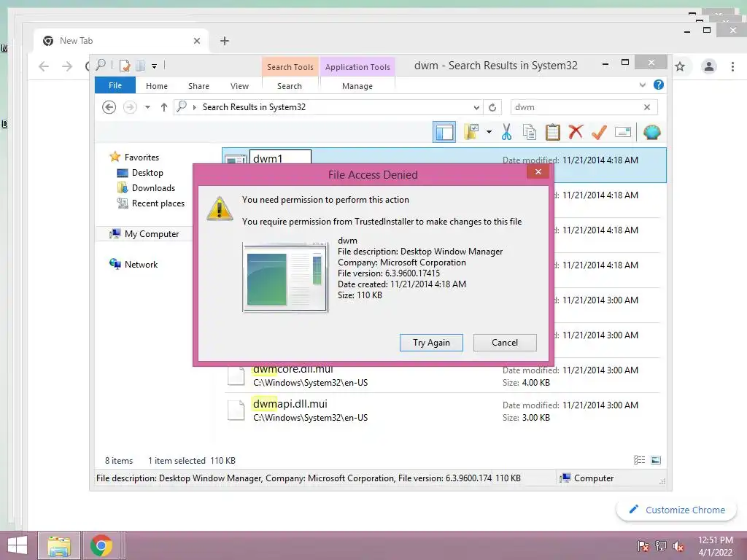Viewport: 747px width, 560px height.
Task: Click the quick access Properties icon
Action: tap(125, 65)
